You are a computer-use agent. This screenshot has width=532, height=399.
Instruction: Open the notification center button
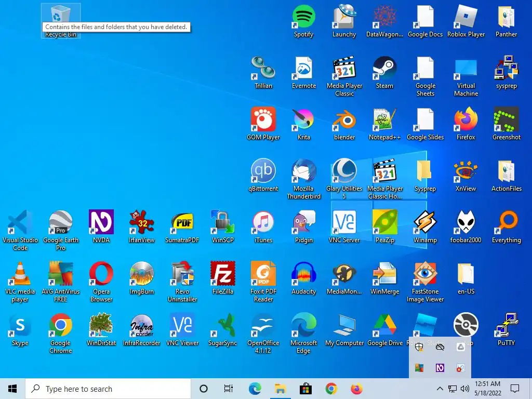pyautogui.click(x=515, y=389)
